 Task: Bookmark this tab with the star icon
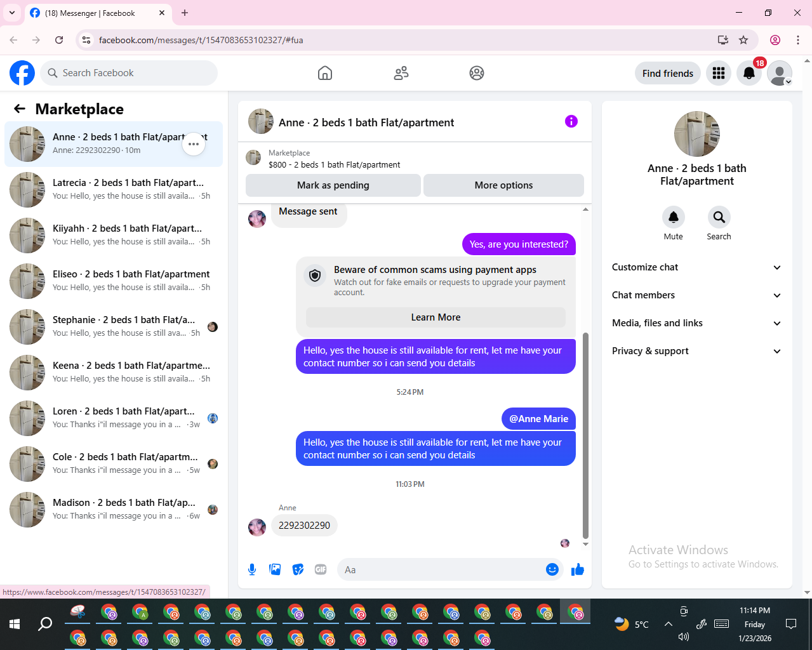pyautogui.click(x=743, y=40)
